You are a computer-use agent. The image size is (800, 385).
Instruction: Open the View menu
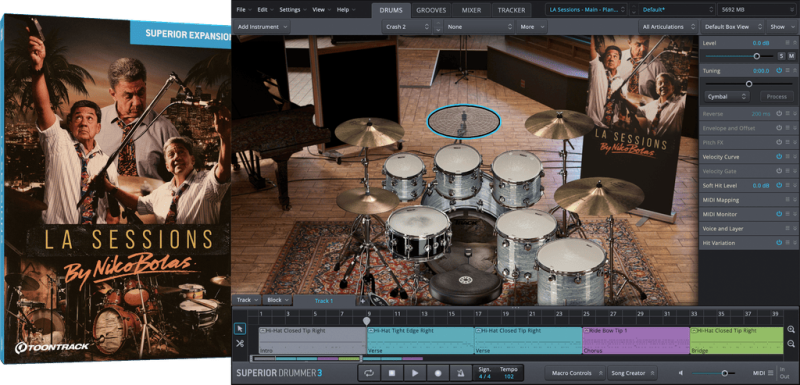pos(321,10)
